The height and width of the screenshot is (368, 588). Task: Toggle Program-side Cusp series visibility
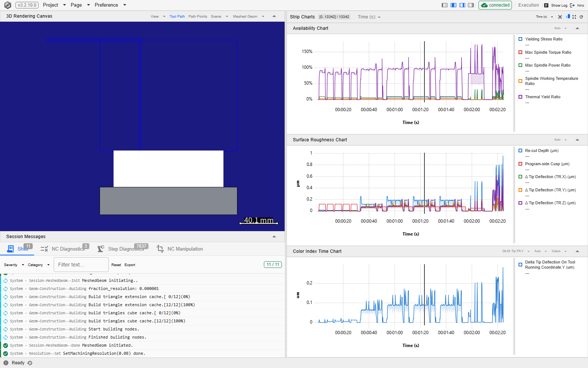click(520, 164)
